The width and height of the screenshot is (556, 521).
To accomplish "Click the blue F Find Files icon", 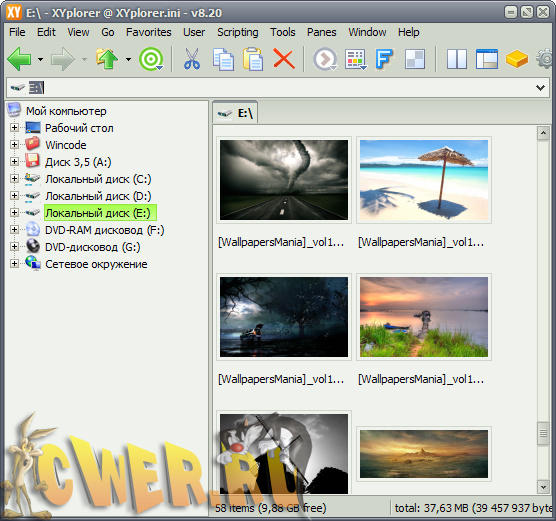I will click(x=384, y=59).
